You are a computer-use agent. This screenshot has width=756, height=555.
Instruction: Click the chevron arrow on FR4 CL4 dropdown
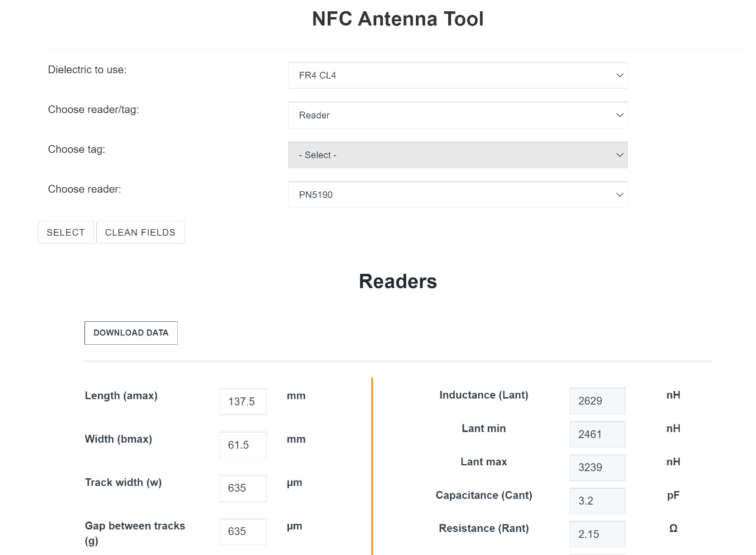pos(620,76)
